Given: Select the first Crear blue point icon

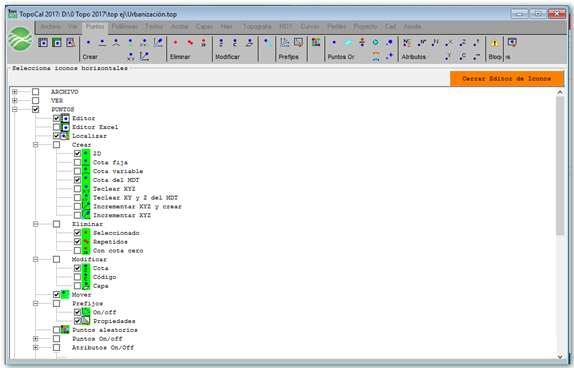Looking at the screenshot, I should (88, 42).
